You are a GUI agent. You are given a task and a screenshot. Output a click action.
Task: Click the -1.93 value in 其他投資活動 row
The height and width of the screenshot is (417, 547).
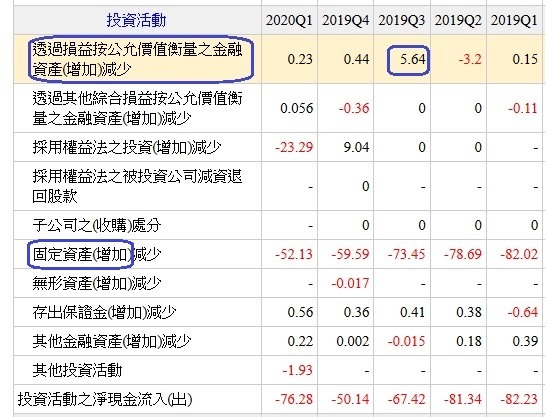point(298,370)
